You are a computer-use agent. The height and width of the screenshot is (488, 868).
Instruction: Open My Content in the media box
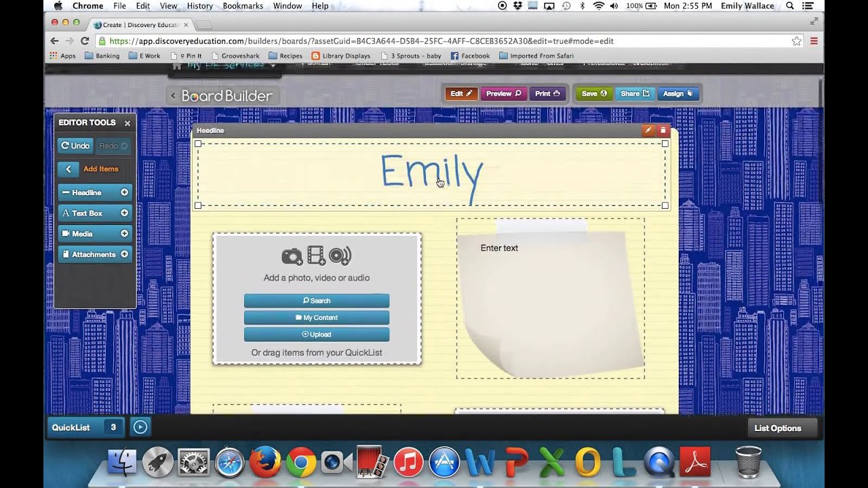pos(317,317)
